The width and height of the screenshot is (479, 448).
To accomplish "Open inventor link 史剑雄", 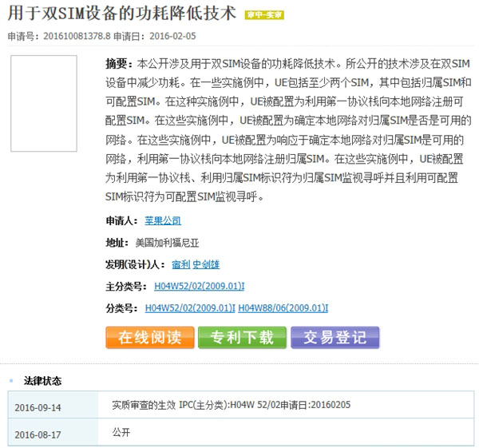I will click(207, 264).
